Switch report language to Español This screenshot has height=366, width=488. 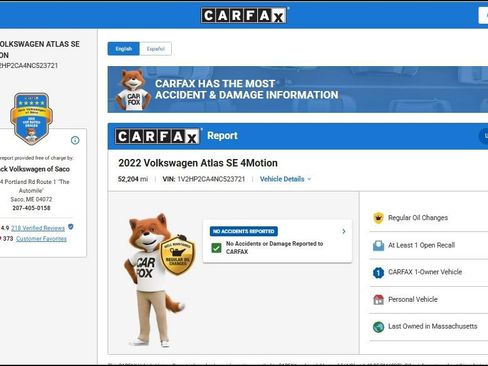click(155, 49)
